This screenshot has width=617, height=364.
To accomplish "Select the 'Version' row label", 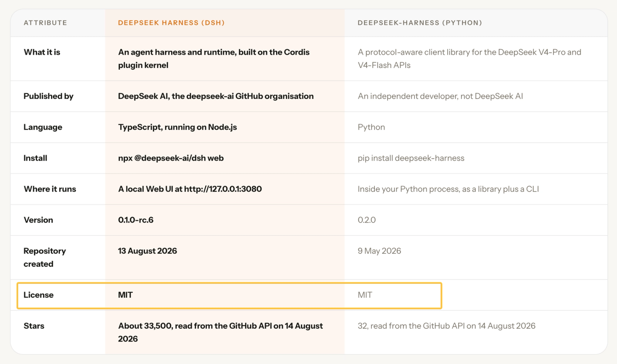I will click(x=38, y=220).
